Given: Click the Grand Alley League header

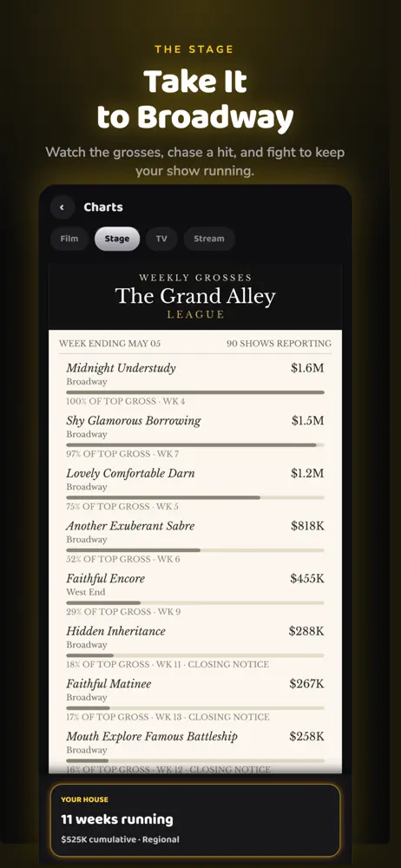Looking at the screenshot, I should tap(195, 297).
